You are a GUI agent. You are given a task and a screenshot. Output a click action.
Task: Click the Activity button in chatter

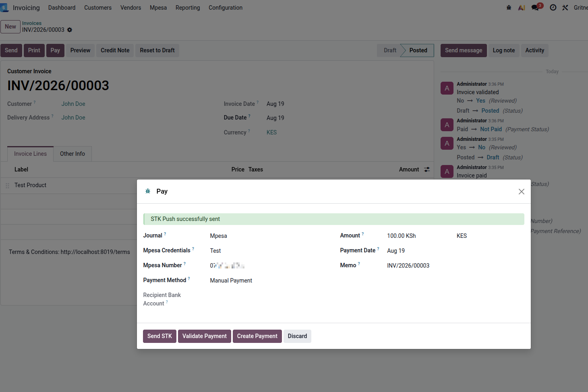coord(535,50)
